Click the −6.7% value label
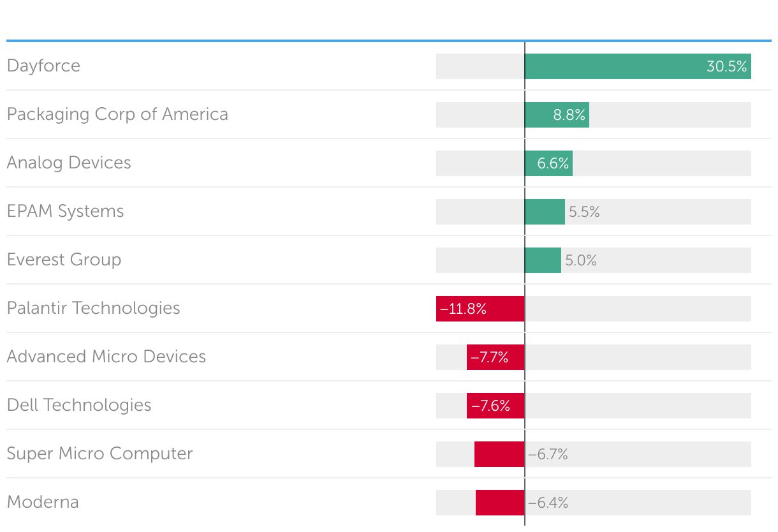 pos(548,455)
